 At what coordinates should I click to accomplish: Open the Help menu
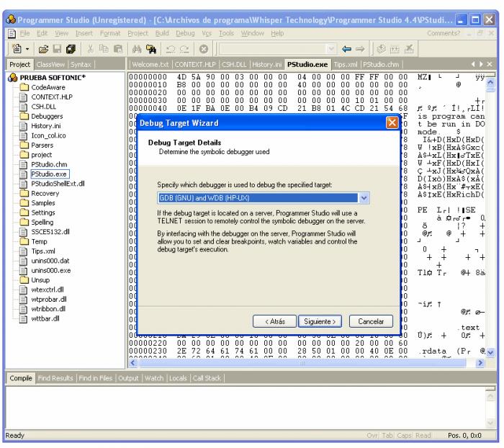[x=277, y=33]
